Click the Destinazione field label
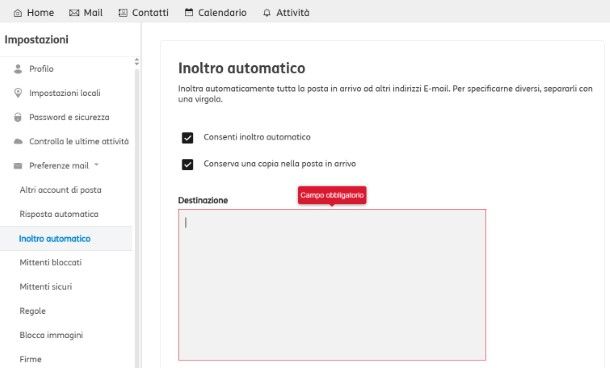Viewport: 610px width, 368px height. pos(203,200)
